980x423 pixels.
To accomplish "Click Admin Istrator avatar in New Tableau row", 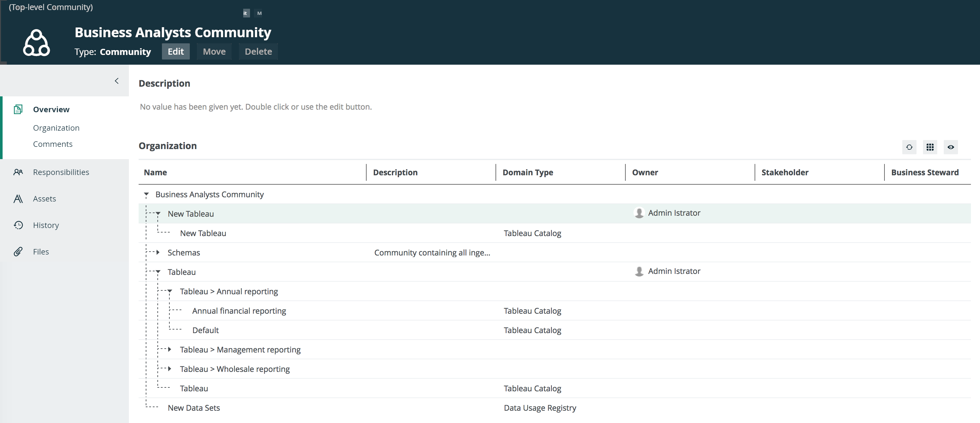I will click(639, 213).
